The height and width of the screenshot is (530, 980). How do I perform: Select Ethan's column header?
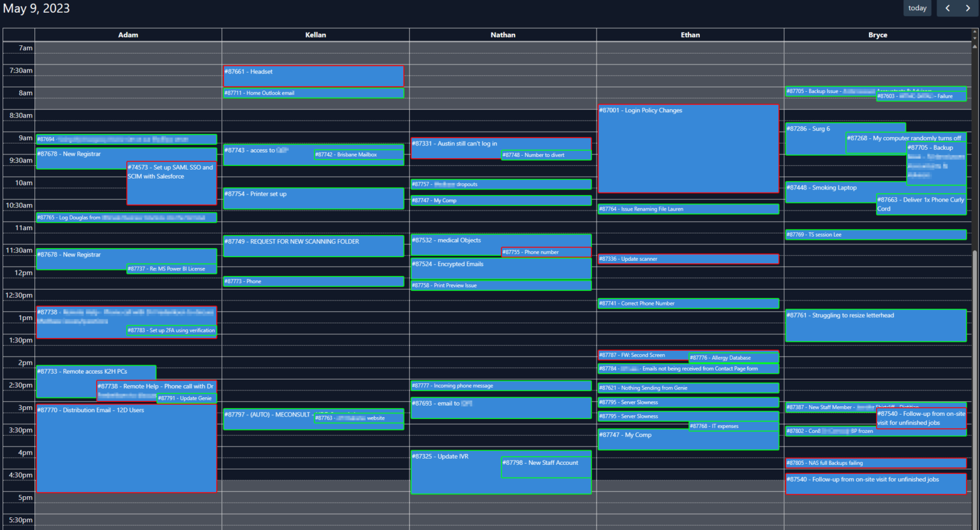click(690, 34)
